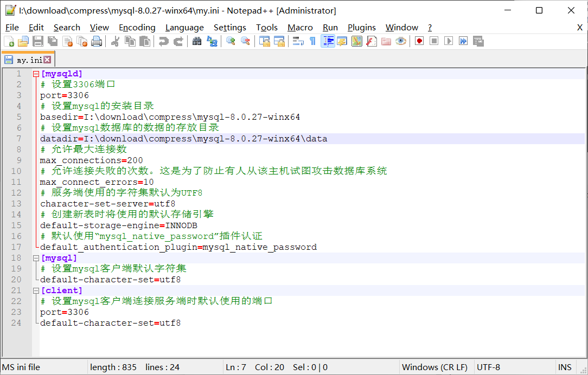Open the Find dialog icon

point(197,41)
